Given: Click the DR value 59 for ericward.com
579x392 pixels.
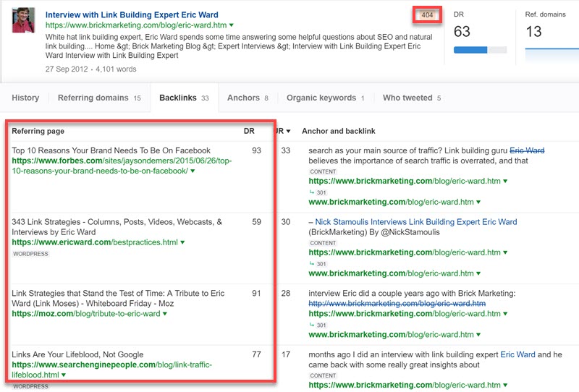Looking at the screenshot, I should (x=256, y=222).
